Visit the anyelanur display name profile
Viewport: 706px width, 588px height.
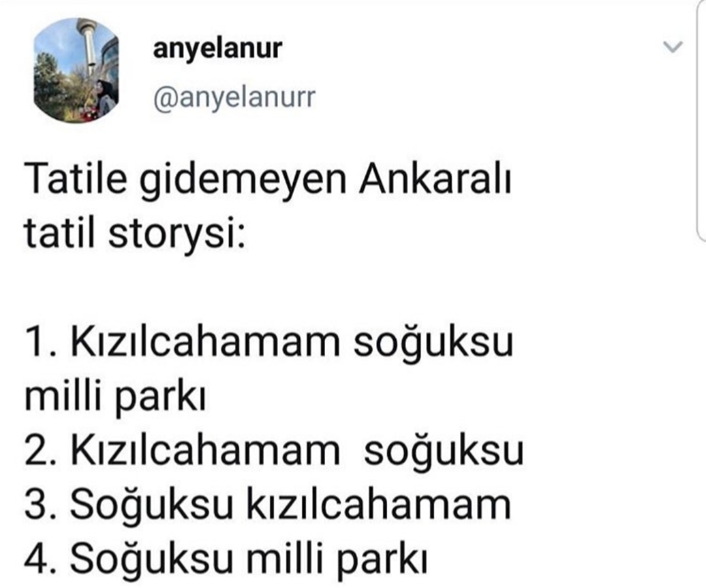[218, 48]
